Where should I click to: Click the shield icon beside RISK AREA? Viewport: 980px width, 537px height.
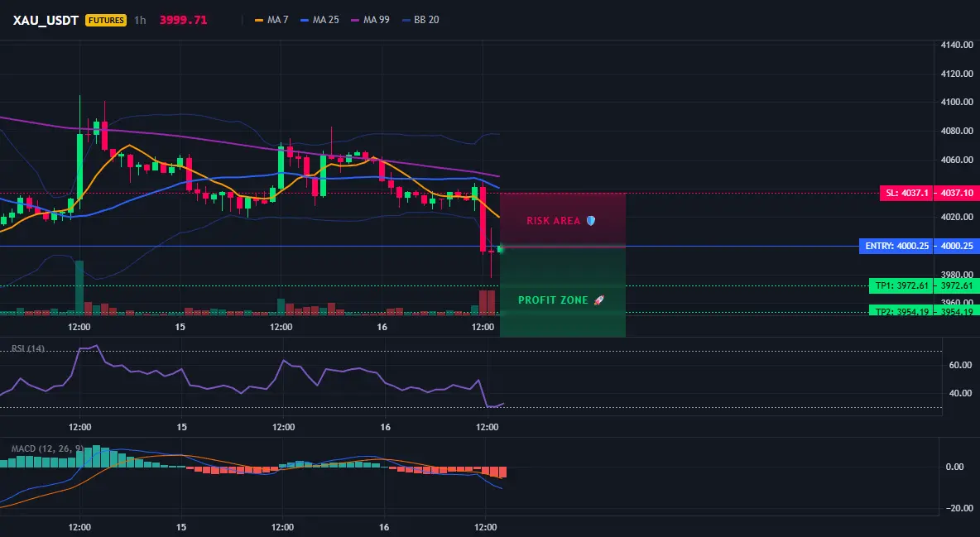tap(591, 221)
